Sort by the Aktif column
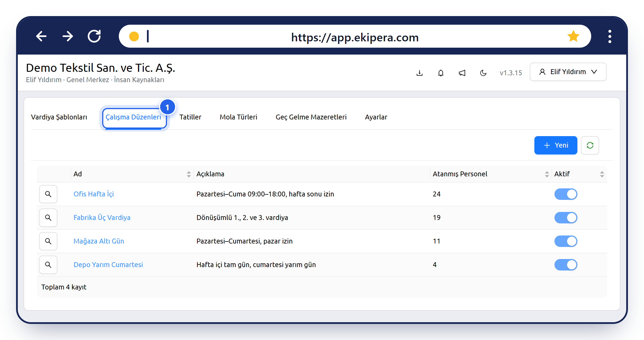 click(579, 174)
